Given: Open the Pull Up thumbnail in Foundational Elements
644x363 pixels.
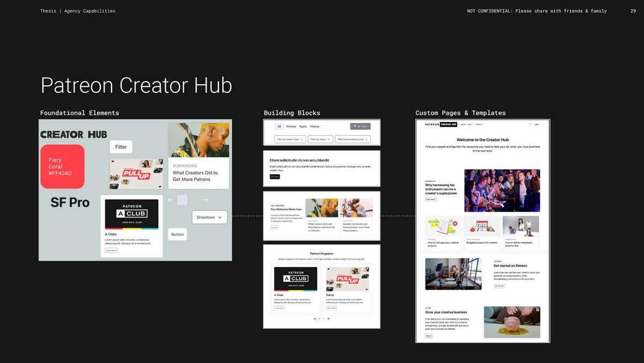Looking at the screenshot, I should [136, 174].
